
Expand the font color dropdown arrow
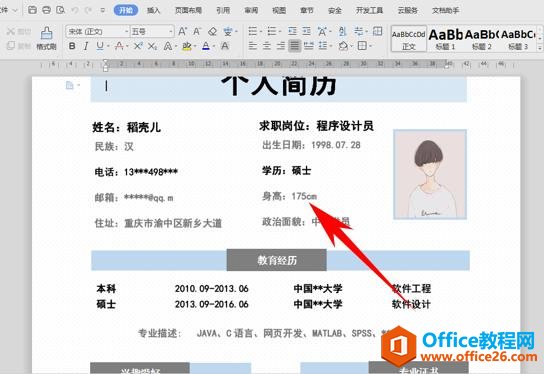214,46
